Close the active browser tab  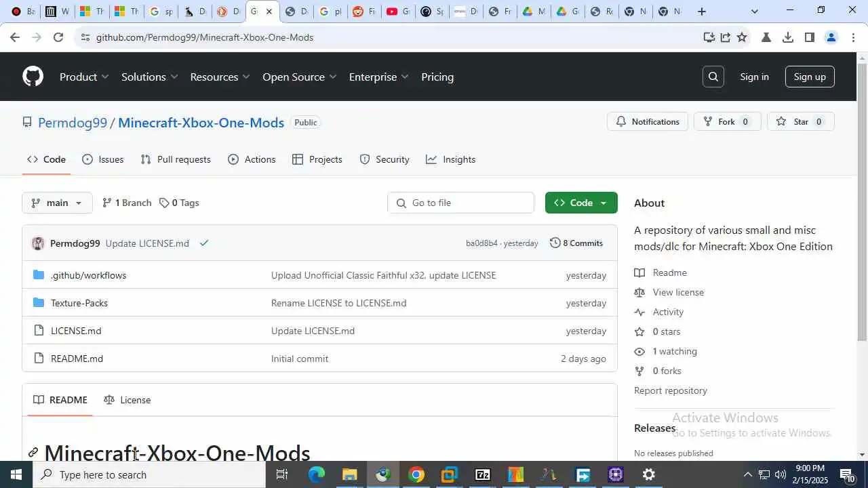click(x=269, y=12)
